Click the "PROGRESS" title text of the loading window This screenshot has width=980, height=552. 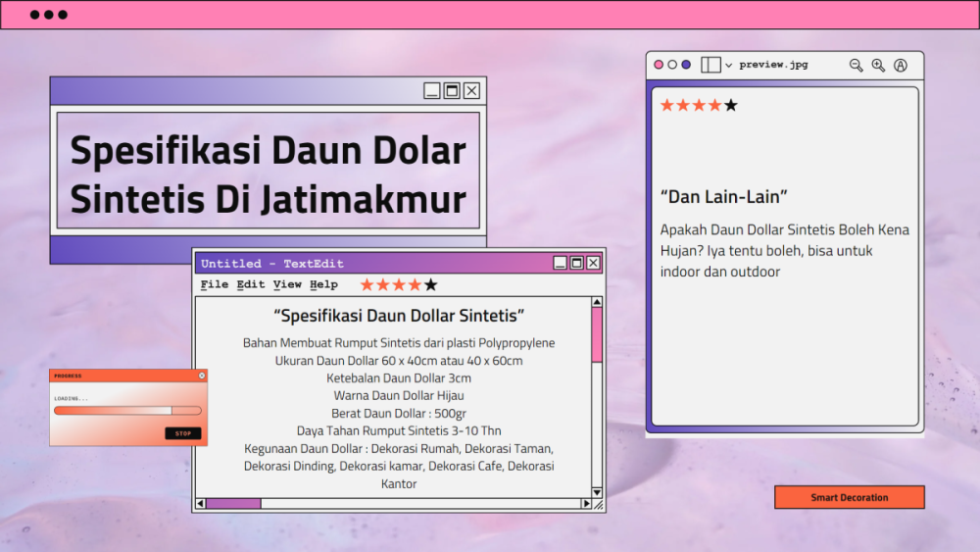pyautogui.click(x=68, y=376)
